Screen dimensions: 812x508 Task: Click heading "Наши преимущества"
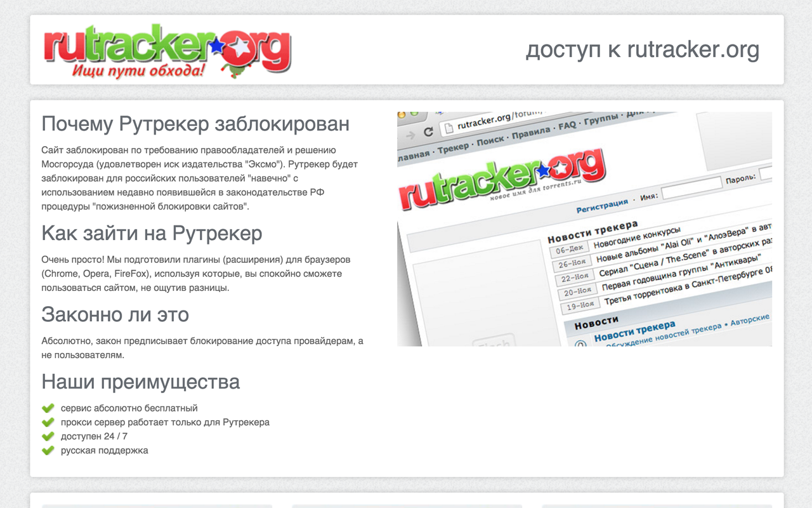coord(140,382)
